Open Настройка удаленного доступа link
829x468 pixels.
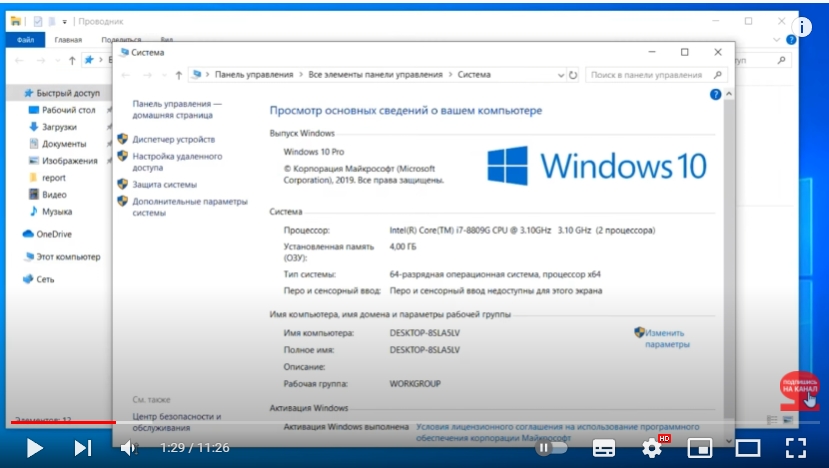(x=177, y=162)
